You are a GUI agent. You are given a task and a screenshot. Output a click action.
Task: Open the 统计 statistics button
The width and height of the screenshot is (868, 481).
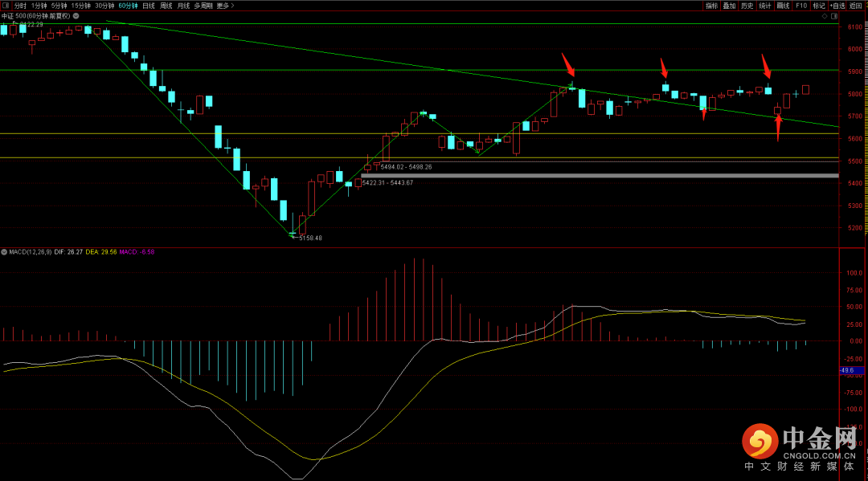(x=765, y=6)
